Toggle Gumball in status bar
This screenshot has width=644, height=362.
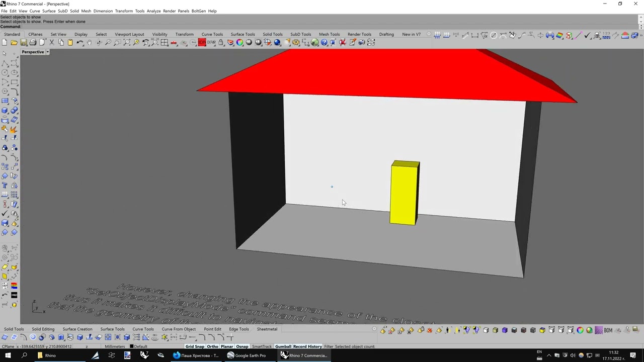click(x=283, y=346)
